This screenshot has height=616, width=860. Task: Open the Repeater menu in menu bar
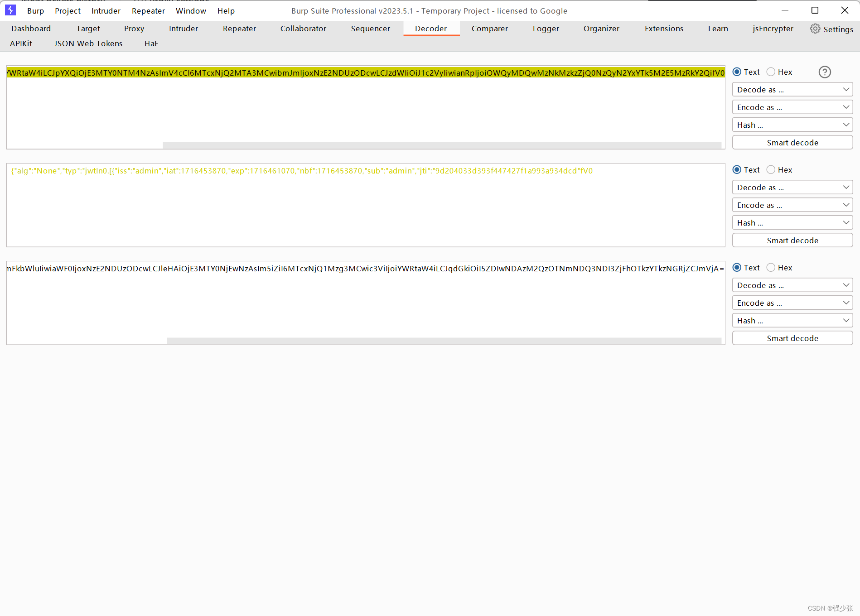point(148,11)
